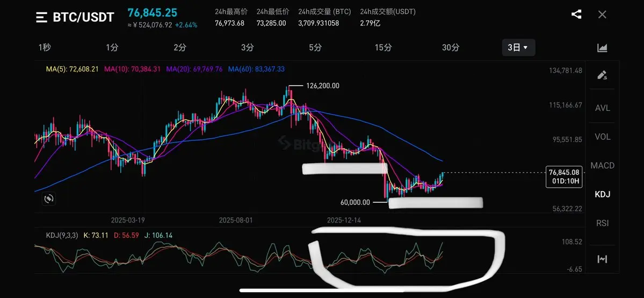Expand the 3日 interval dropdown
Screen dimensions: 644x298
coord(518,48)
